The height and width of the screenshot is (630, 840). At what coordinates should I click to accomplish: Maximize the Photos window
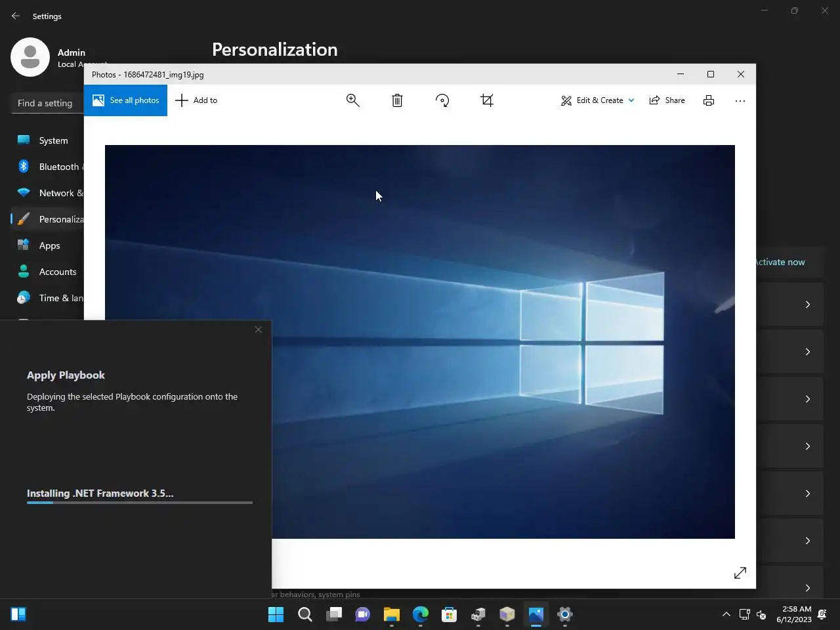click(711, 74)
